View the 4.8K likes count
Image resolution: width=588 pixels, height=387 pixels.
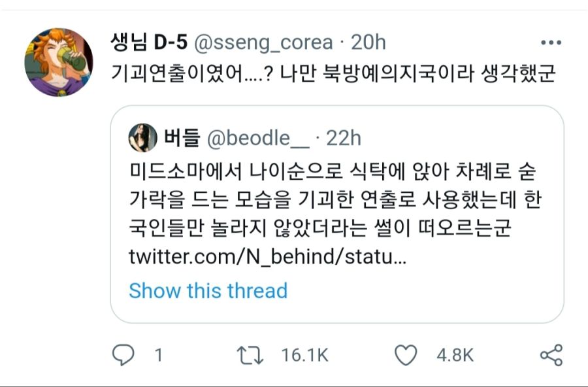(x=455, y=355)
